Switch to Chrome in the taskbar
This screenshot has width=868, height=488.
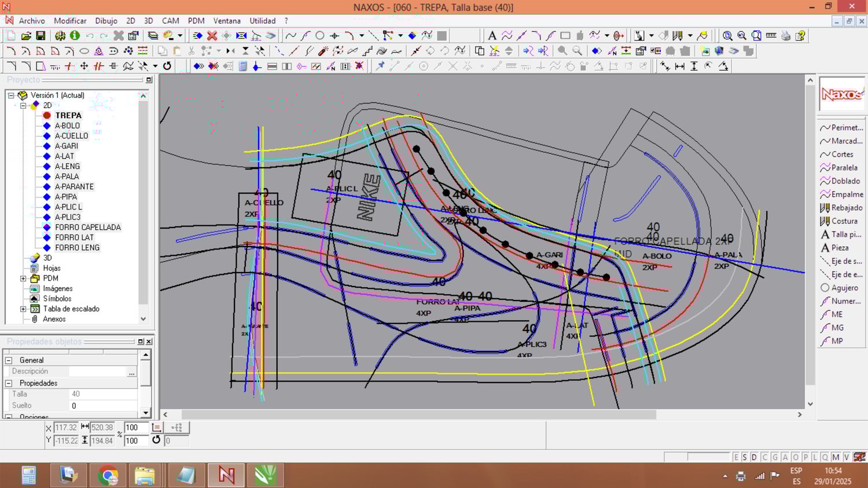(x=108, y=476)
